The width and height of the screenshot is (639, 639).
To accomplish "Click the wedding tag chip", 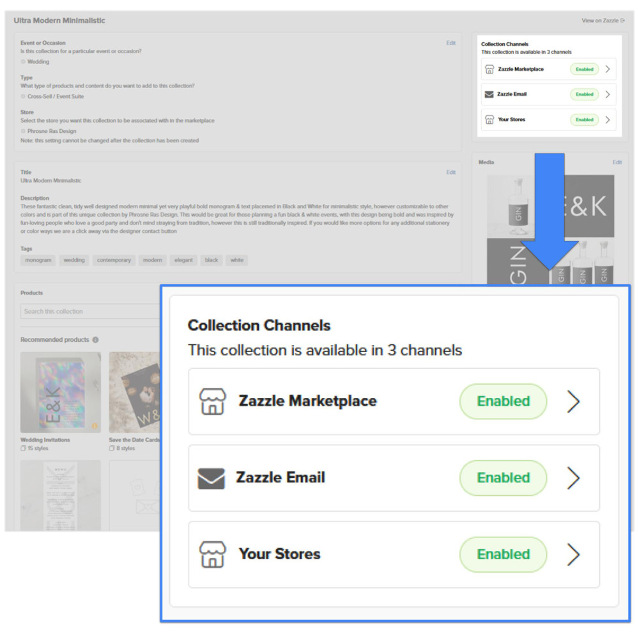I will coord(74,260).
